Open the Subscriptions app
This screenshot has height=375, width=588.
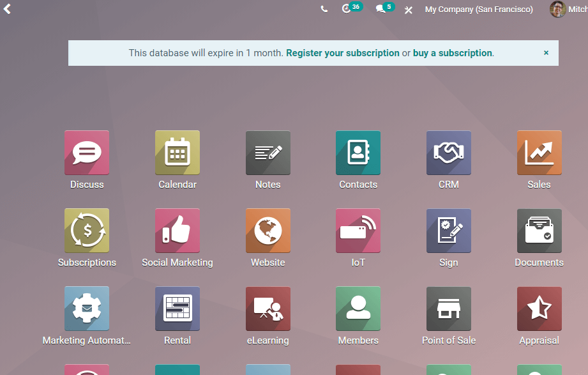87,231
